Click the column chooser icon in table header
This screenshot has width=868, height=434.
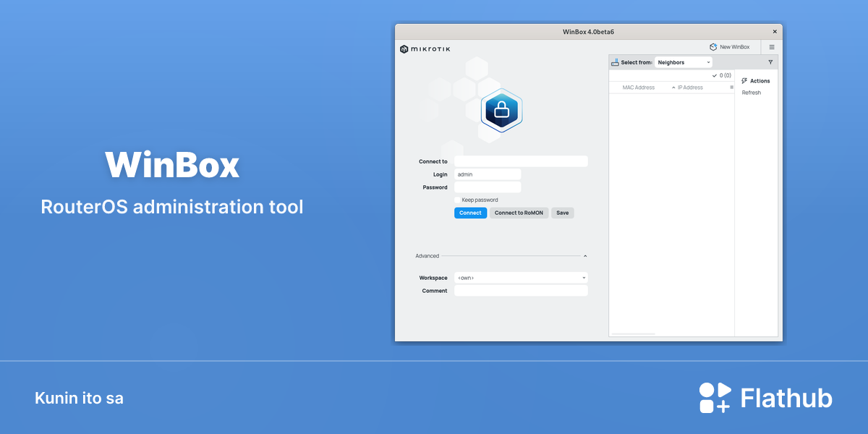point(731,88)
